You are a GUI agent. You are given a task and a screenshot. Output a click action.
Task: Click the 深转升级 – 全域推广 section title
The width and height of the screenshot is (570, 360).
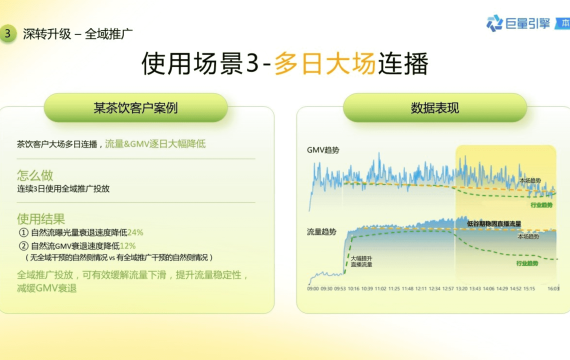pyautogui.click(x=77, y=34)
